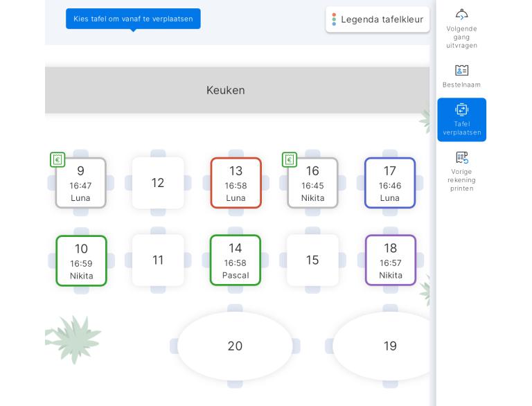This screenshot has width=532, height=406.
Task: Click the euro bill icon on table 16
Action: pyautogui.click(x=290, y=160)
